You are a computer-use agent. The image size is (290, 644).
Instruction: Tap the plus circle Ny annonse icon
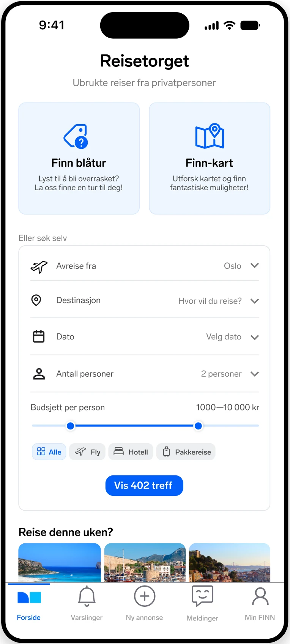[x=145, y=596]
